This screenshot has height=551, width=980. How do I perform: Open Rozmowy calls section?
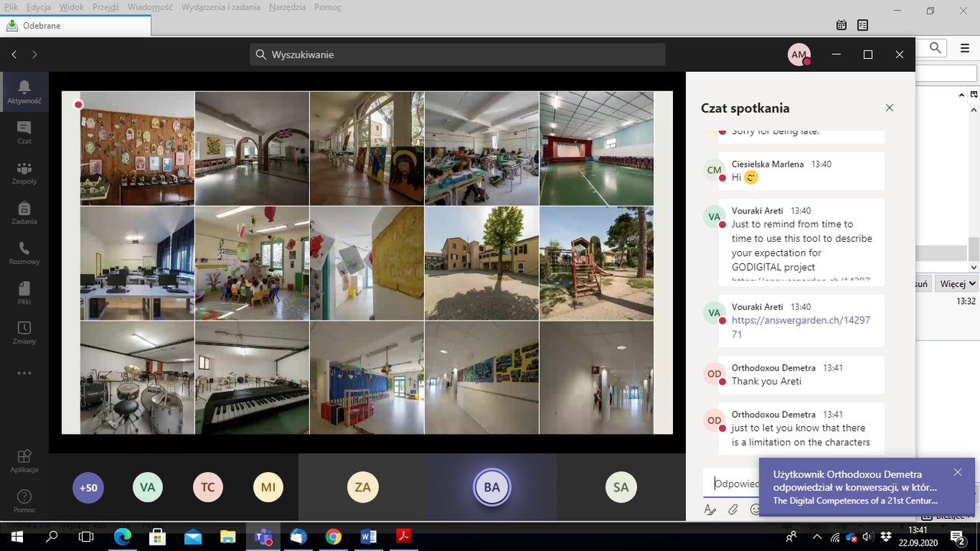point(24,252)
